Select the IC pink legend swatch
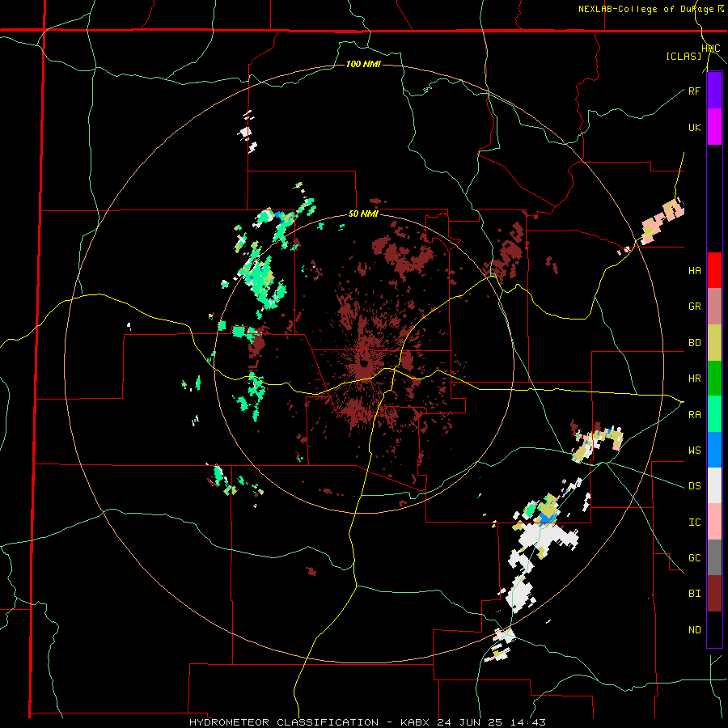This screenshot has height=728, width=728. click(x=714, y=522)
